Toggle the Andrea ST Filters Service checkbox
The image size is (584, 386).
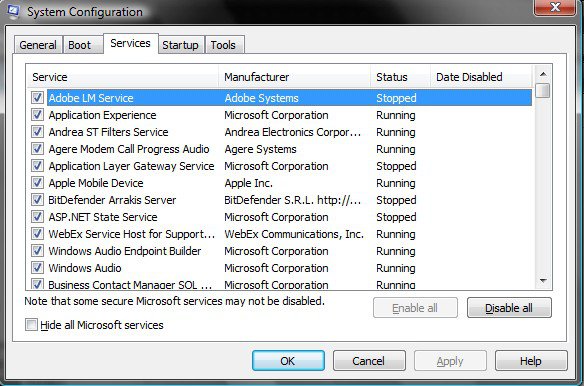pyautogui.click(x=37, y=132)
